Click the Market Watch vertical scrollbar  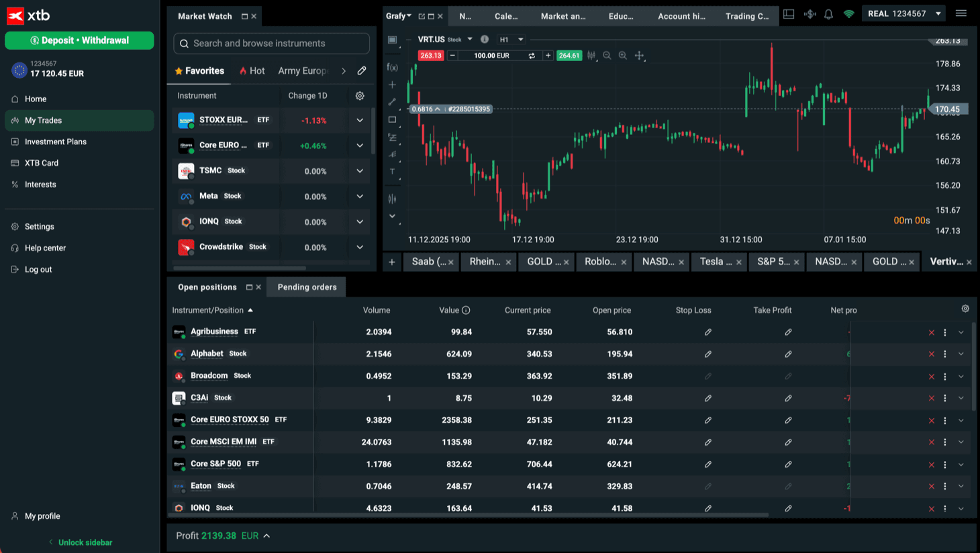373,131
